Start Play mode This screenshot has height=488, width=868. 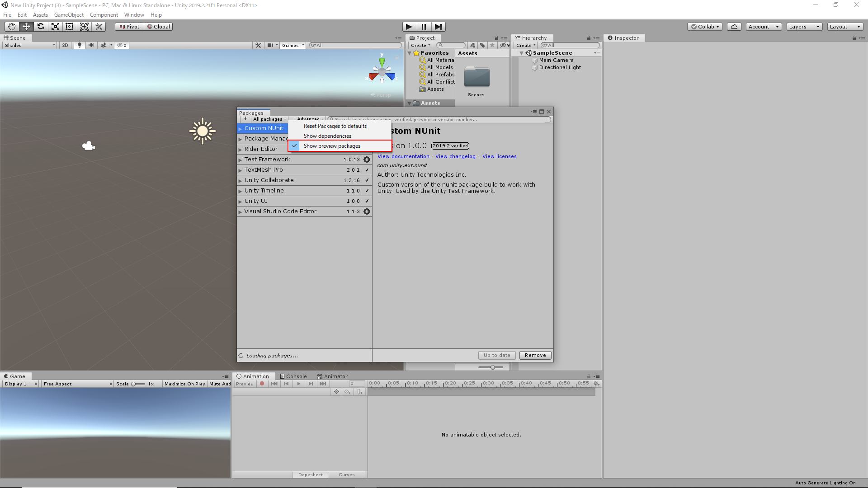pos(409,27)
